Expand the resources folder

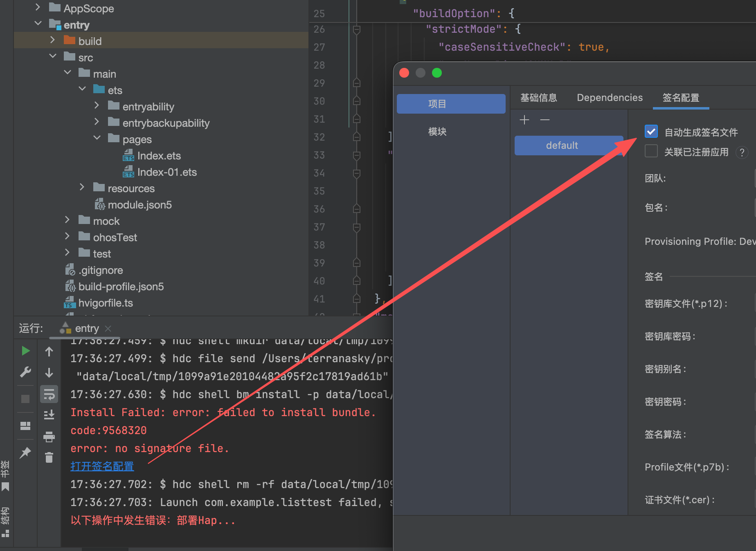(x=82, y=187)
